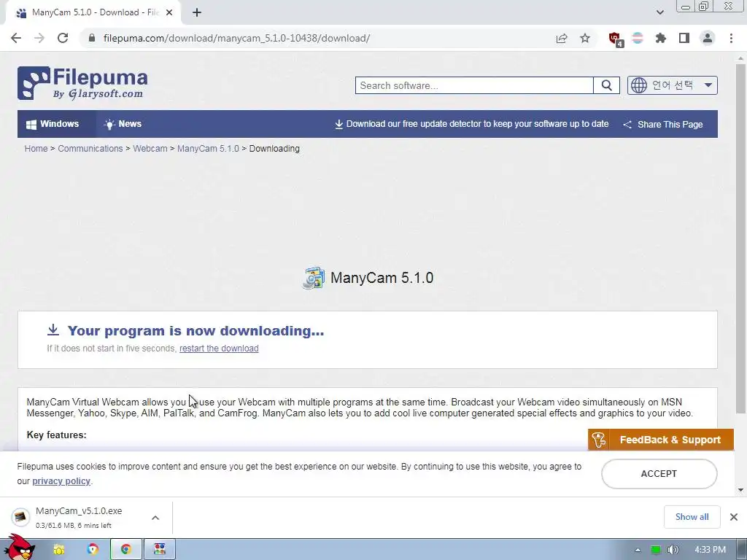Click Show all downloads
This screenshot has height=560, width=747.
coord(692,517)
